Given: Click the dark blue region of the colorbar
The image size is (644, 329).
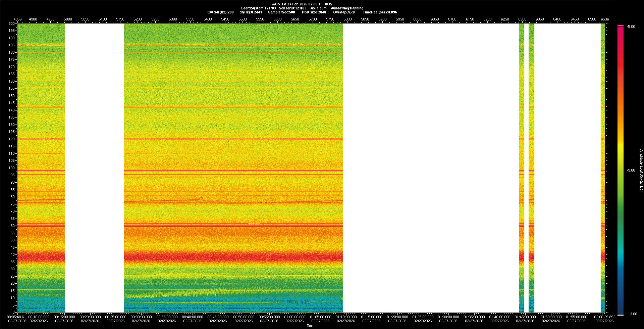Looking at the screenshot, I should [x=620, y=302].
